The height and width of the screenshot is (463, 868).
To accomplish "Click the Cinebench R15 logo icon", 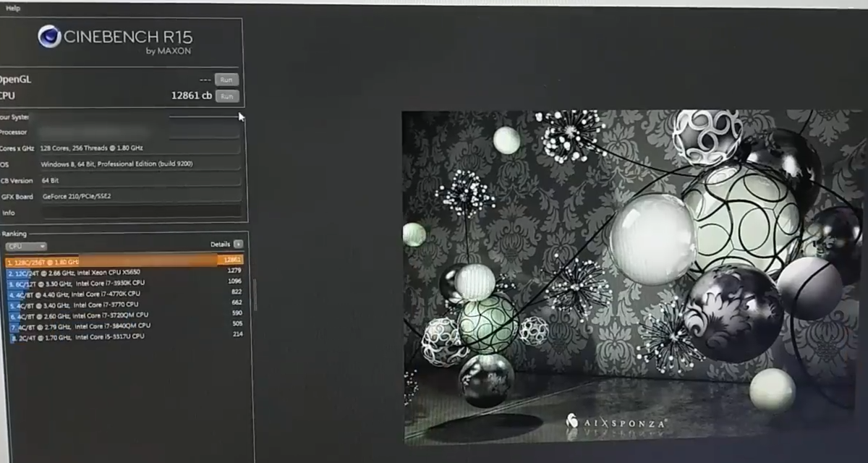I will click(49, 36).
